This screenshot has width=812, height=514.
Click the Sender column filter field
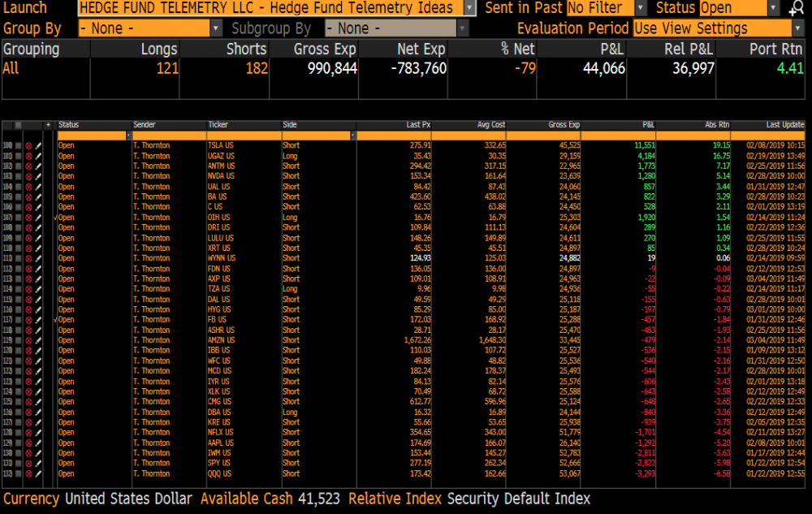tap(170, 136)
